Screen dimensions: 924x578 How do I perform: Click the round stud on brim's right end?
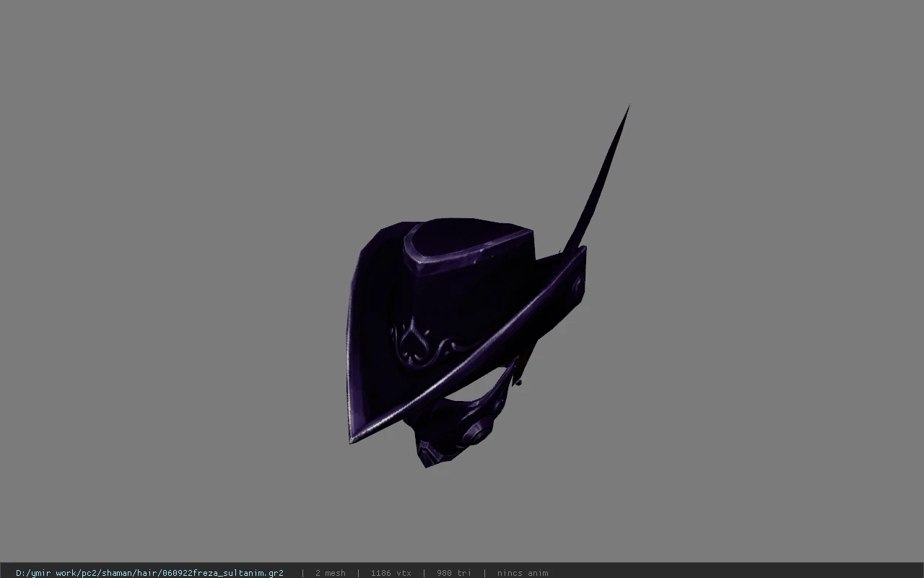click(579, 285)
